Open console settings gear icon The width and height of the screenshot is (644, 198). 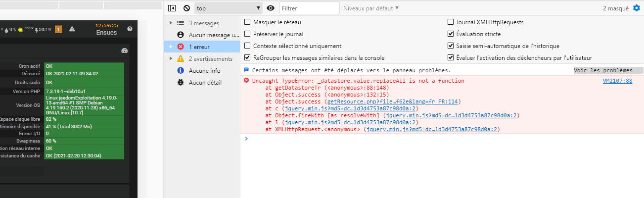(637, 8)
